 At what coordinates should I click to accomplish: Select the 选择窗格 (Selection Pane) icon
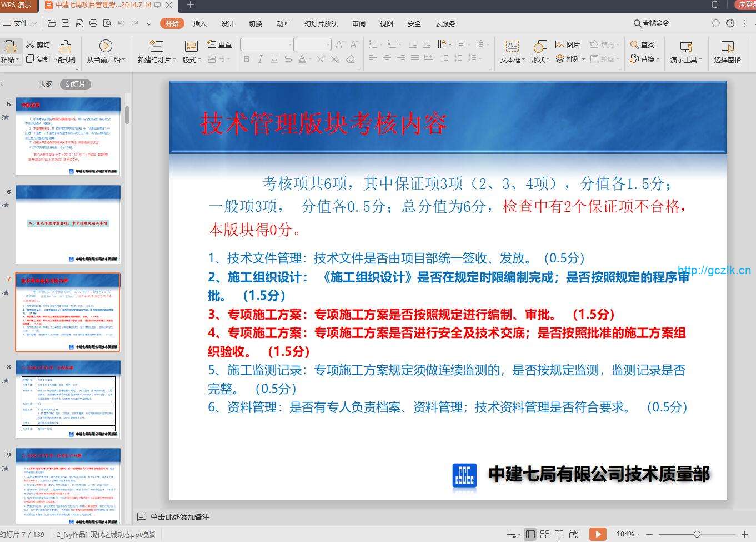point(727,50)
